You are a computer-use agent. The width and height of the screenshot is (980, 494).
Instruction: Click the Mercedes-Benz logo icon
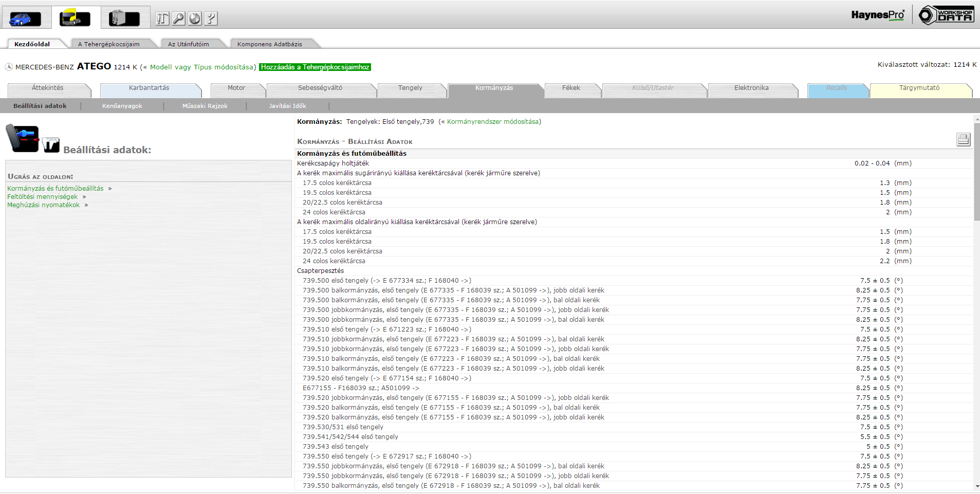pos(9,67)
